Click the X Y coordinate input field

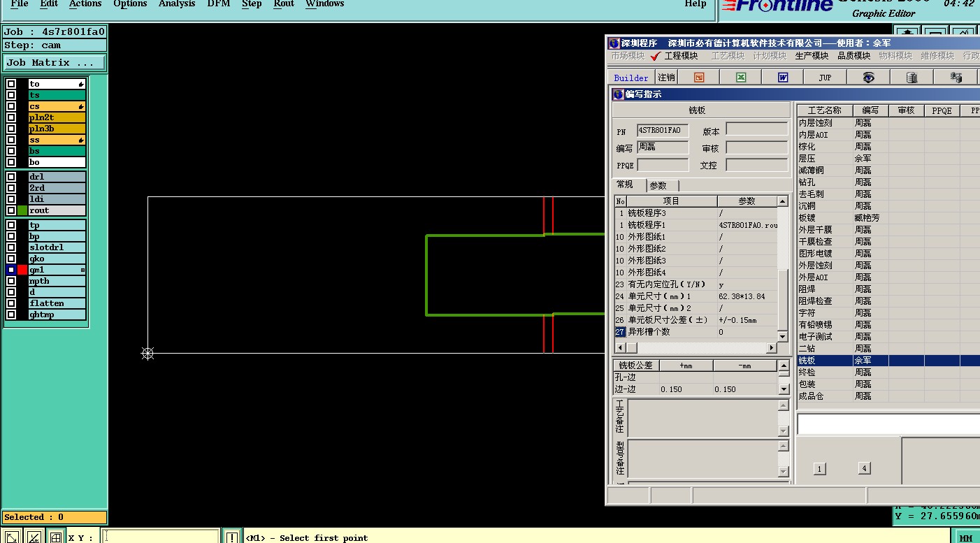click(x=160, y=537)
